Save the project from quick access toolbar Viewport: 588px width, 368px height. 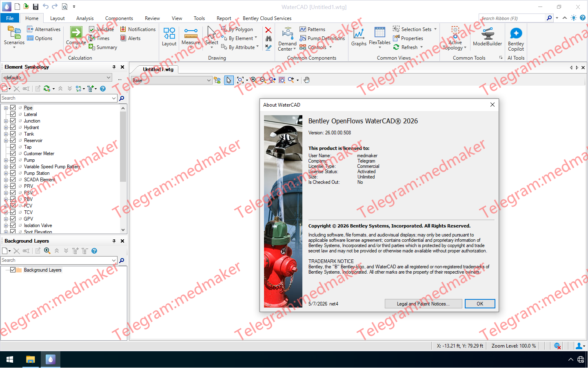pyautogui.click(x=36, y=7)
